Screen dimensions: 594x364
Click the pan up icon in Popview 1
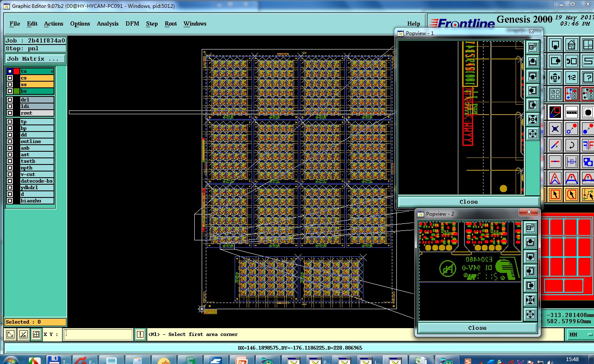pyautogui.click(x=533, y=61)
